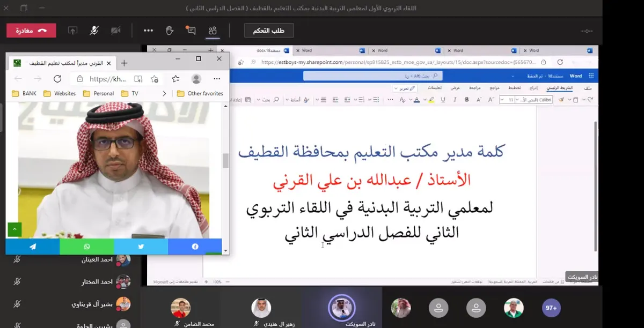Image resolution: width=644 pixels, height=328 pixels.
Task: Click the 97+ more participants bubble
Action: (551, 308)
